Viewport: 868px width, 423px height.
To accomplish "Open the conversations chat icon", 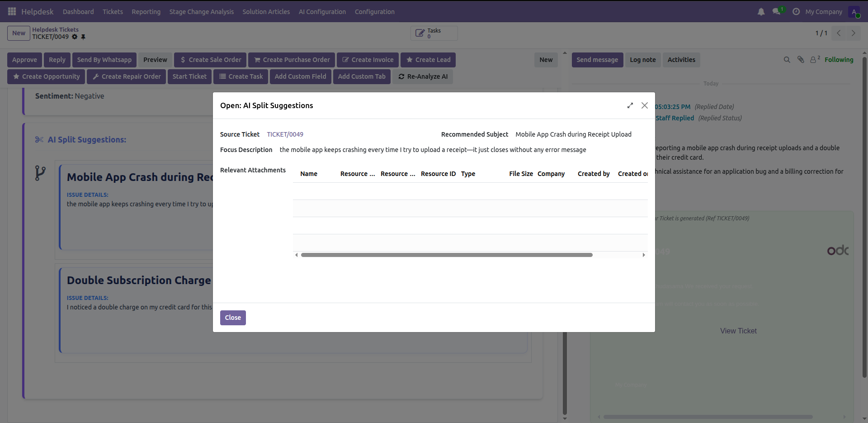I will point(778,11).
